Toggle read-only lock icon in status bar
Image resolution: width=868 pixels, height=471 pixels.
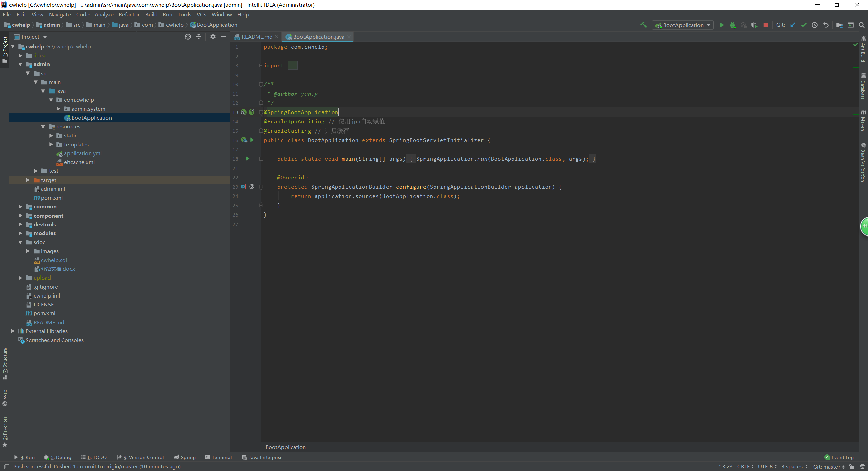click(x=851, y=467)
